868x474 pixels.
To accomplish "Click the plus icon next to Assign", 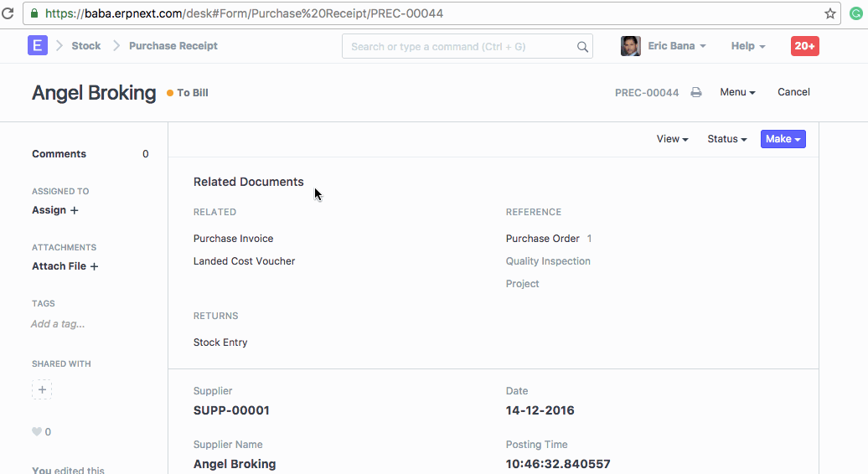I will pos(75,210).
